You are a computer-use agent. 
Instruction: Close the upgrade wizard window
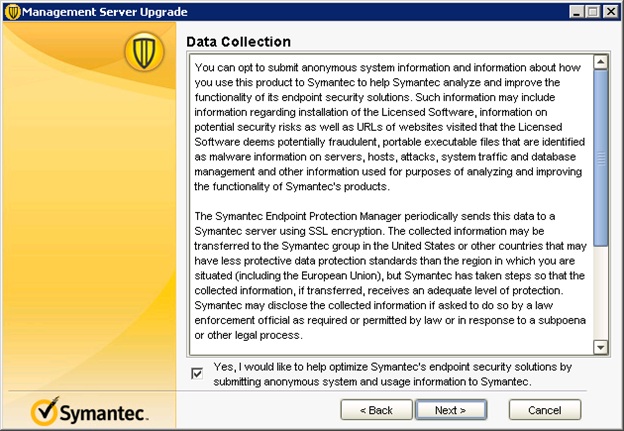tap(611, 12)
